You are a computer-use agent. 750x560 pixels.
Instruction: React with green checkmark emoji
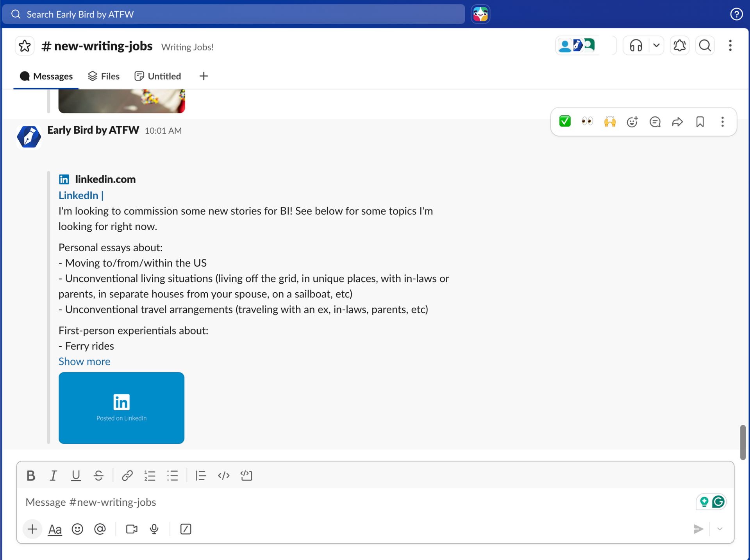coord(564,122)
